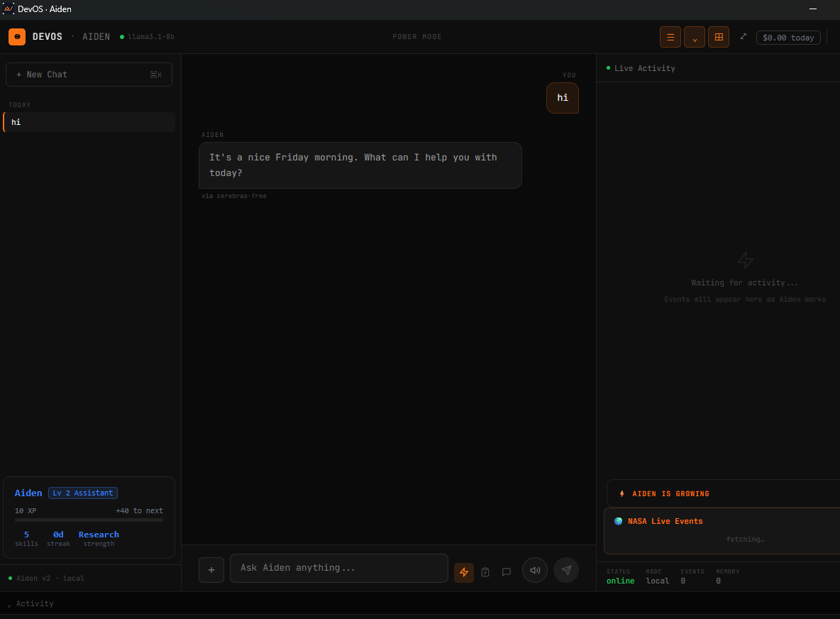This screenshot has height=619, width=840.
Task: Click the chat bubble icon beside the input
Action: pyautogui.click(x=507, y=572)
